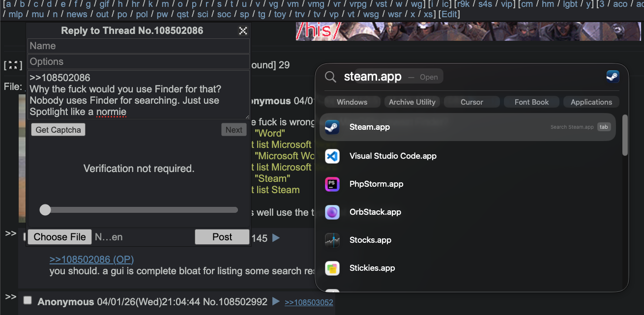Select the Archive Utility filter chip
This screenshot has width=644, height=315.
tap(412, 102)
